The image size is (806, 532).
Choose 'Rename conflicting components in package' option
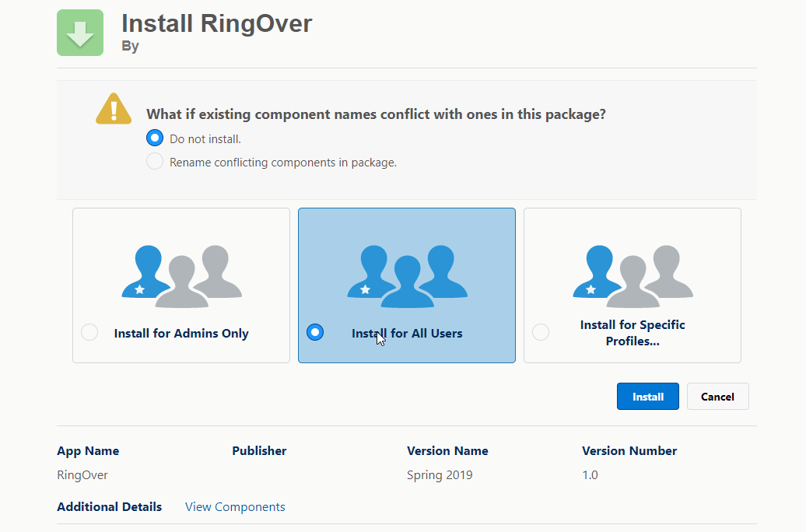pyautogui.click(x=155, y=162)
